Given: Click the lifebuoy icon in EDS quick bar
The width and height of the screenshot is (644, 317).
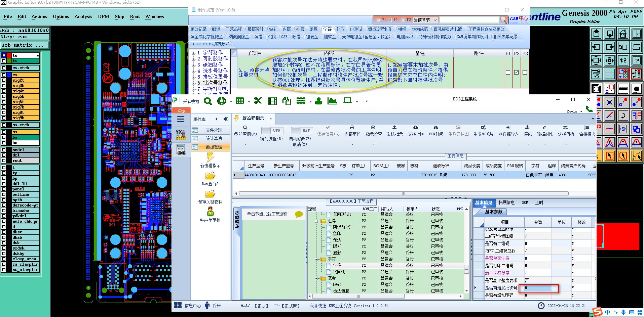Looking at the screenshot, I should (222, 101).
